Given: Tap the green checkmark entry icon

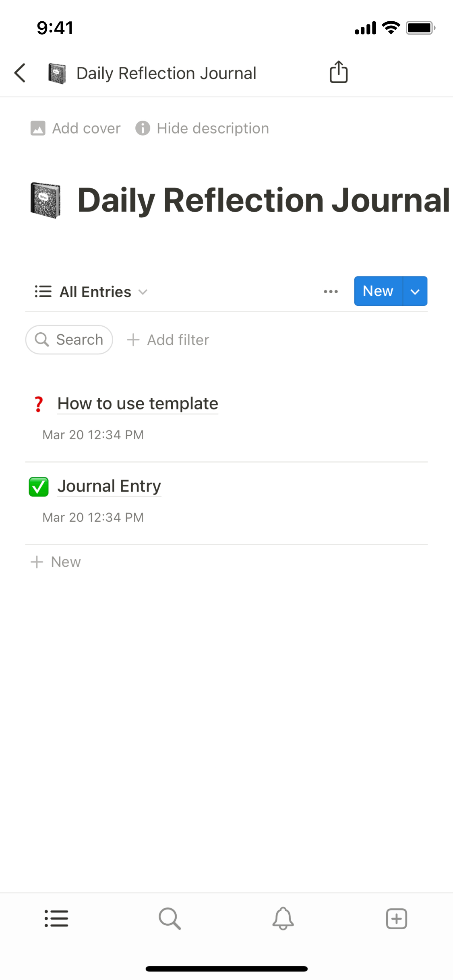Looking at the screenshot, I should point(39,486).
